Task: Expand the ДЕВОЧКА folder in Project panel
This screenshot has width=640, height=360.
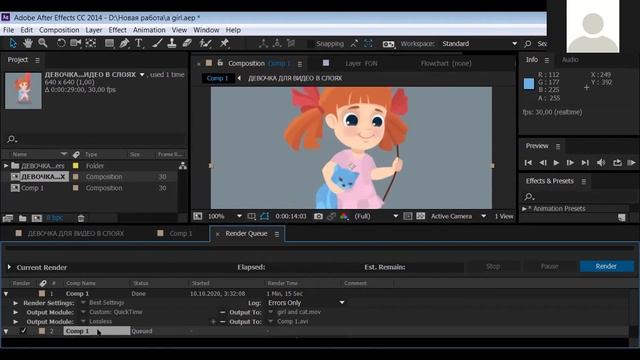Action: click(6, 166)
